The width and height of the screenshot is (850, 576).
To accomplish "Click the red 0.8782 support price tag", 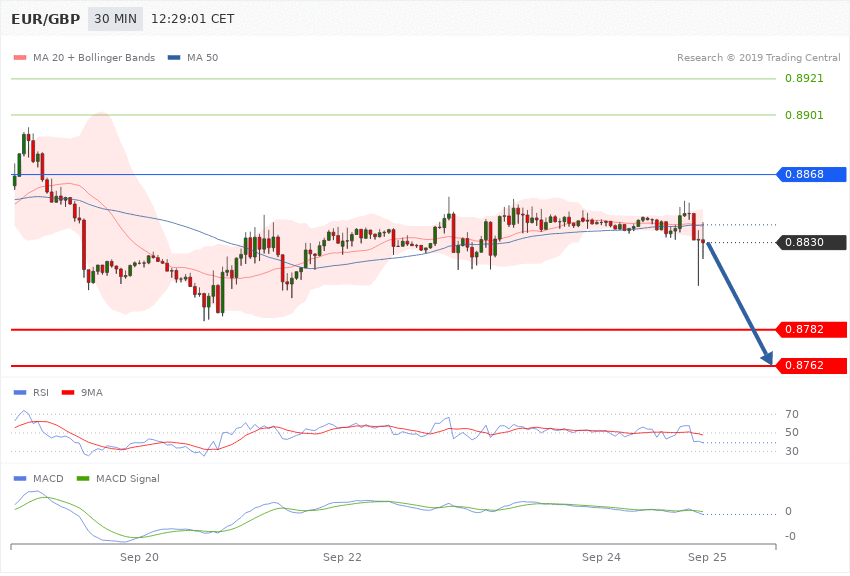I will (812, 329).
